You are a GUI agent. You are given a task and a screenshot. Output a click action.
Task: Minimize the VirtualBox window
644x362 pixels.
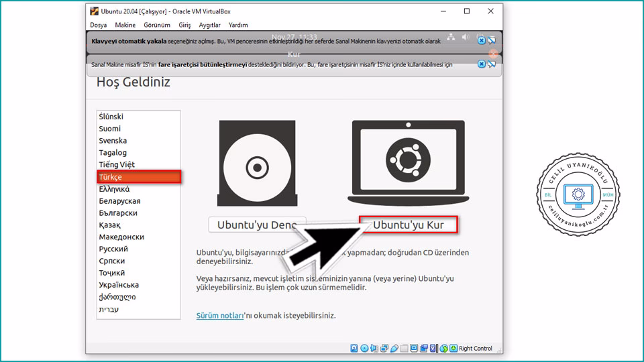tap(443, 11)
